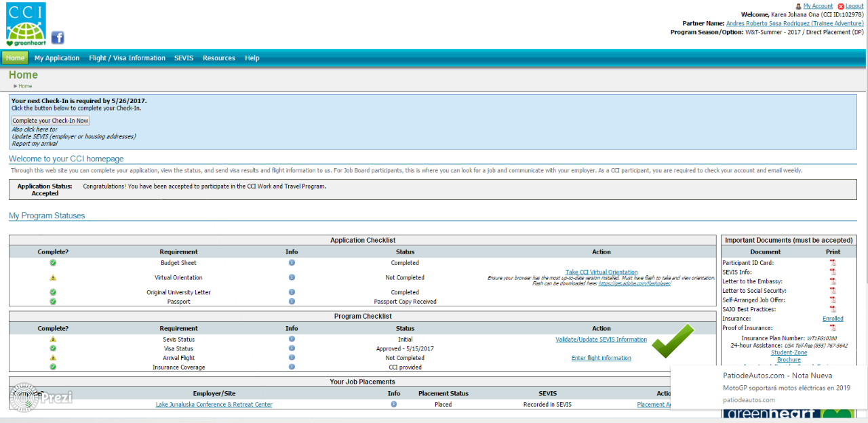Click the CCI Greenheart logo
The width and height of the screenshot is (868, 423).
tap(26, 24)
